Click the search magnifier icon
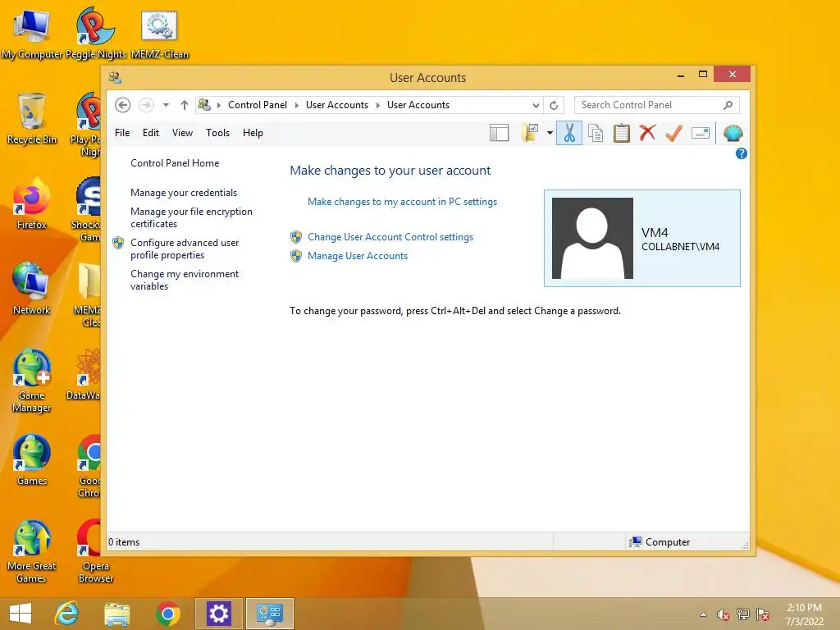840x630 pixels. 728,105
